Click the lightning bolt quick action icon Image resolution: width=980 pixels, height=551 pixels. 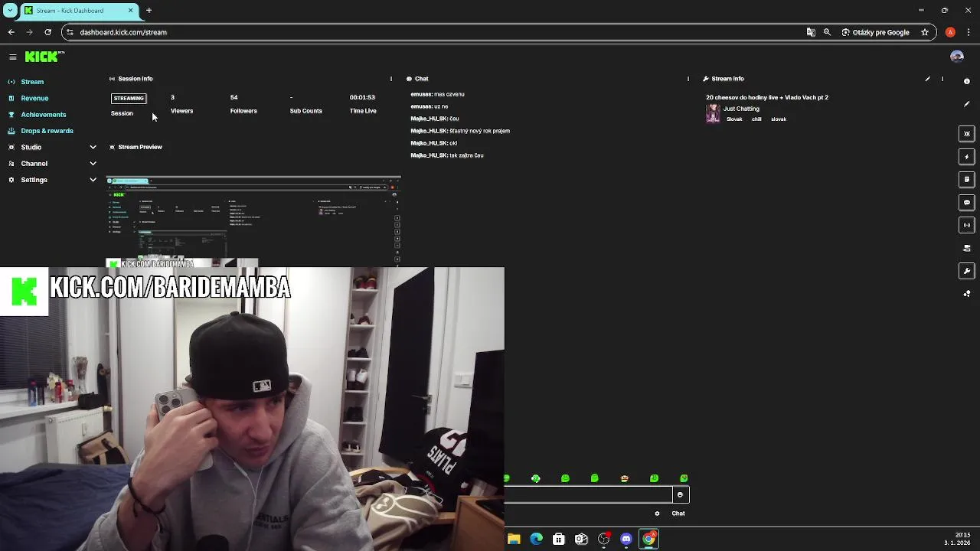[967, 157]
